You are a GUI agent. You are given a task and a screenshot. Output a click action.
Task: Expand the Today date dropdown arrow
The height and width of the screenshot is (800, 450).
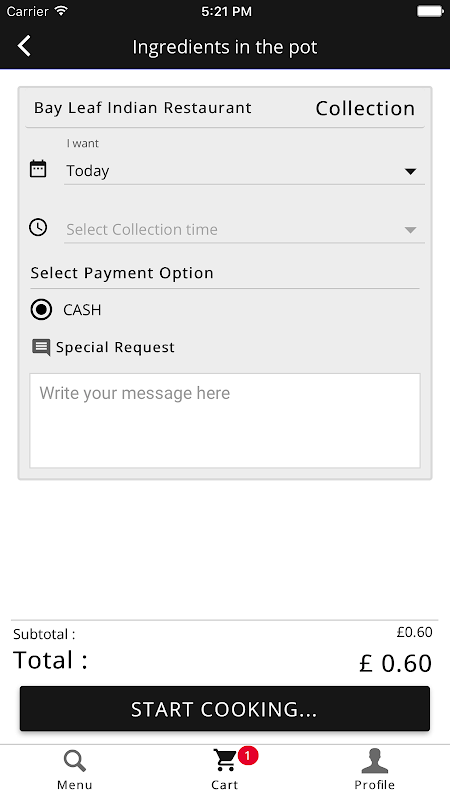point(411,172)
